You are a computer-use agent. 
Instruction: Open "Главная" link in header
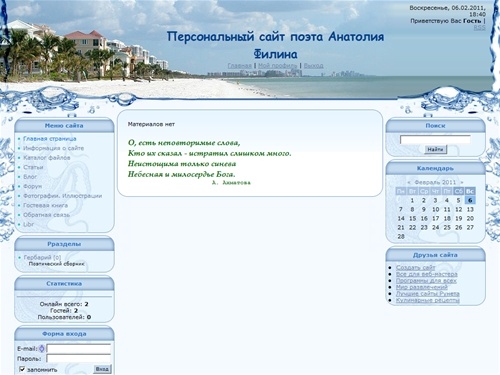pos(239,66)
